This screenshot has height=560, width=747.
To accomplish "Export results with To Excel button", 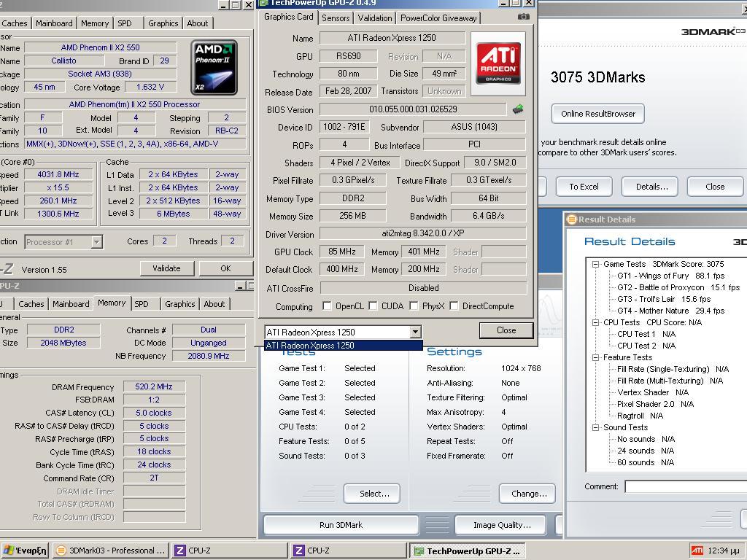I will click(584, 187).
